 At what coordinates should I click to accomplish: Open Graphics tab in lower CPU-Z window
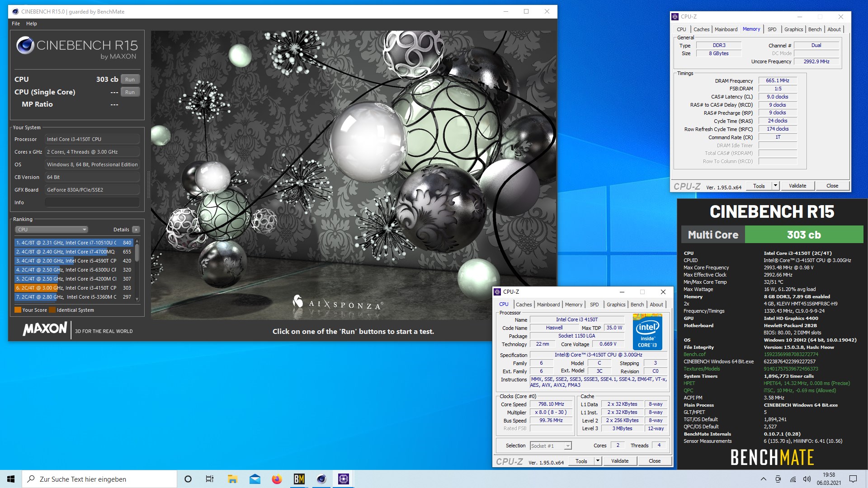point(616,305)
